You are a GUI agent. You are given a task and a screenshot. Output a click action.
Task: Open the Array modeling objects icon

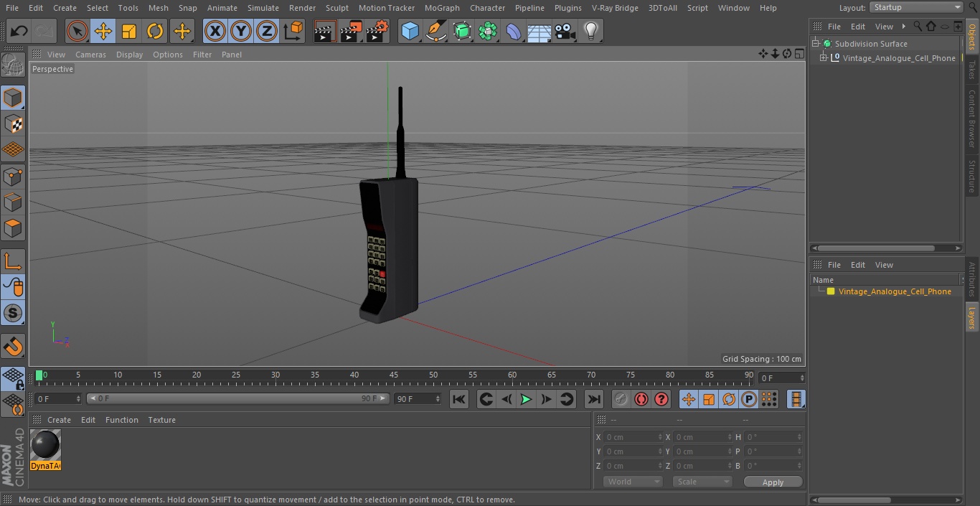(x=488, y=31)
